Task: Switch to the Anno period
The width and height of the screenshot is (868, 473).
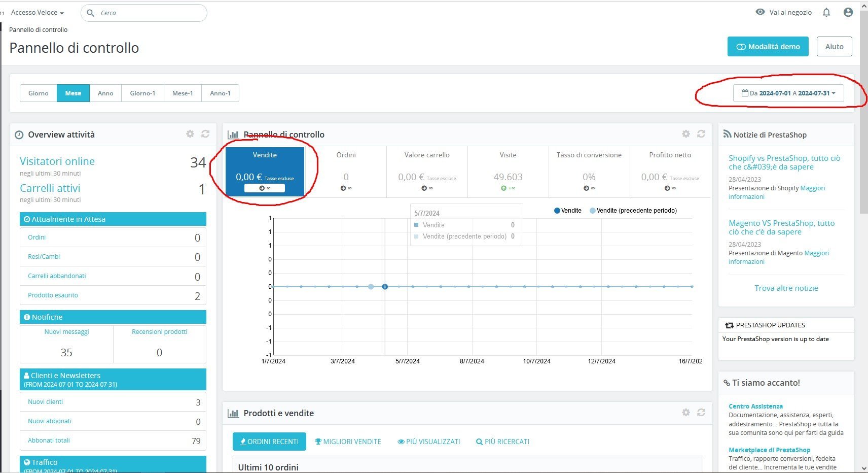Action: [105, 93]
